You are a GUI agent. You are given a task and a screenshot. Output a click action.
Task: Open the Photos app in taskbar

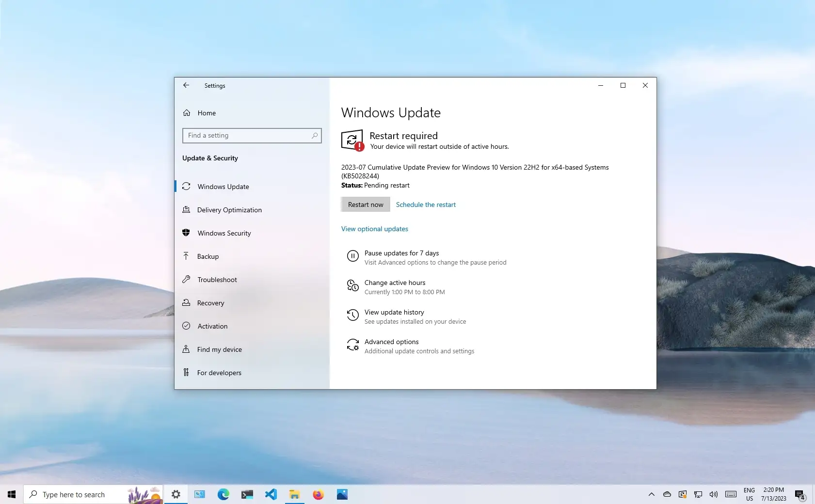pos(342,494)
